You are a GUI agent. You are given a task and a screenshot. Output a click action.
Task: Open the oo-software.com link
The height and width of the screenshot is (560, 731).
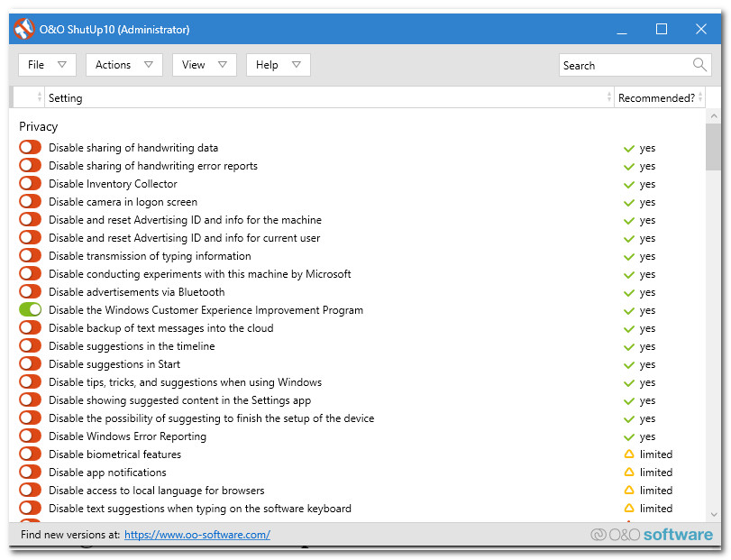[197, 535]
